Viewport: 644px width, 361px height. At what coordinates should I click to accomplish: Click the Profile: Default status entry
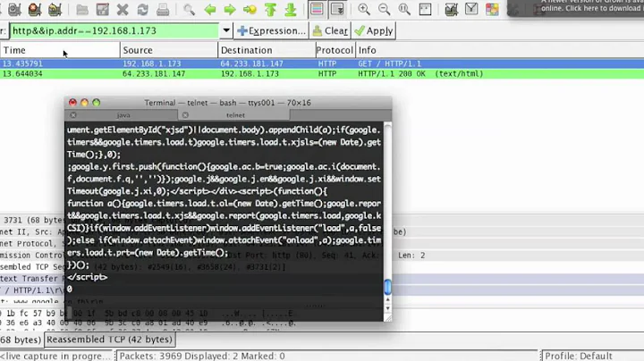(x=579, y=356)
